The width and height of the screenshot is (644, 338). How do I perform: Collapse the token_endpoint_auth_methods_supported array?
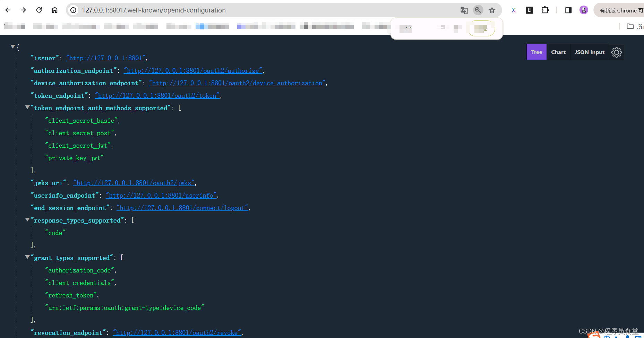[27, 107]
